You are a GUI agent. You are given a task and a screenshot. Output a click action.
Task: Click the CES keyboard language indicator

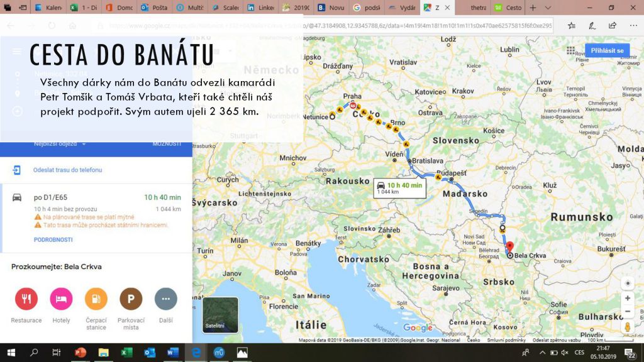(x=579, y=353)
